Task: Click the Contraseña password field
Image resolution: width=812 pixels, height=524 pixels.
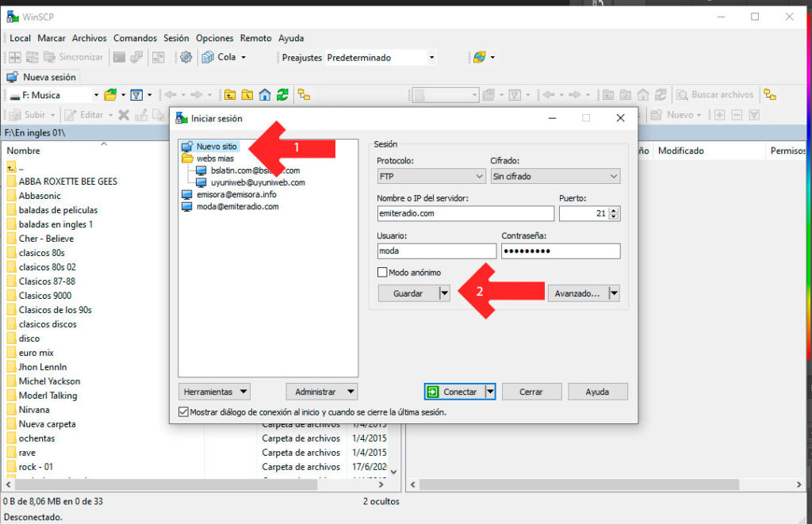Action: 561,251
